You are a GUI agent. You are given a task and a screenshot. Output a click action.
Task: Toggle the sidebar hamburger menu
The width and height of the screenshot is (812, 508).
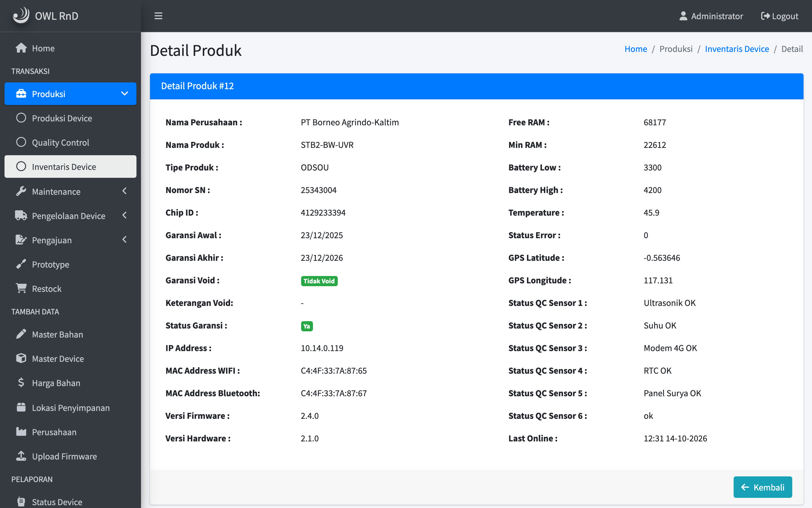click(158, 16)
